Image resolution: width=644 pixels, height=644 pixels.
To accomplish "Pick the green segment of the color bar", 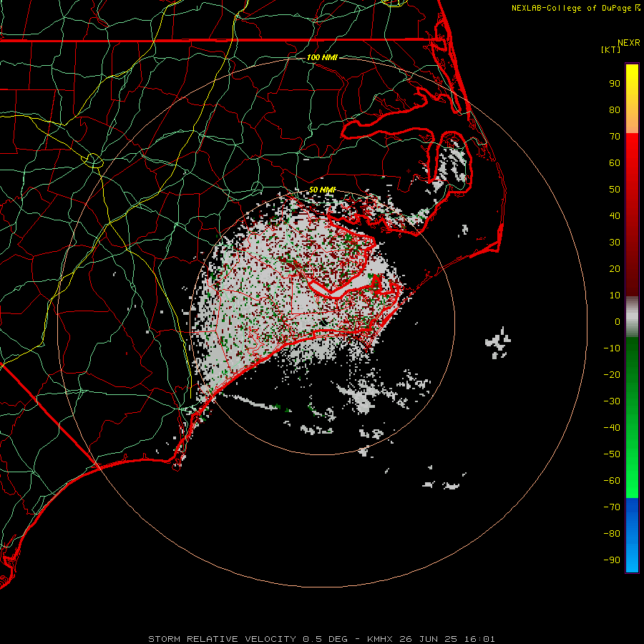I will [632, 417].
